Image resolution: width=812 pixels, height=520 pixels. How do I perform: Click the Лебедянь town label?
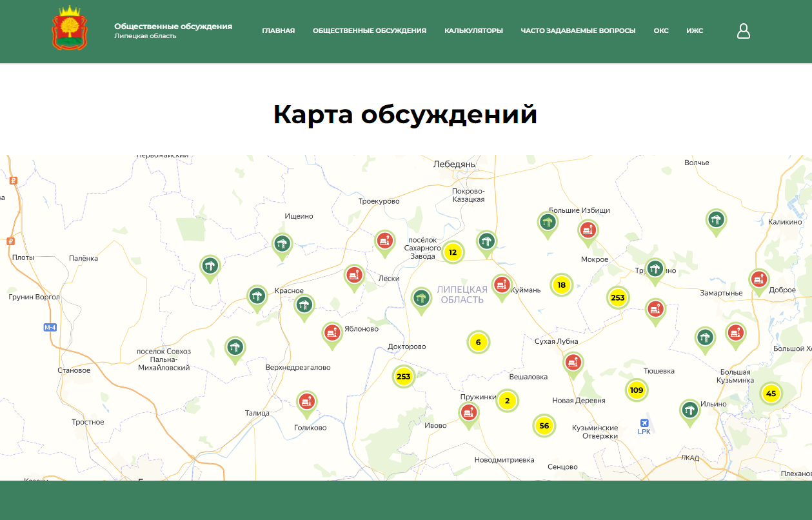click(454, 164)
